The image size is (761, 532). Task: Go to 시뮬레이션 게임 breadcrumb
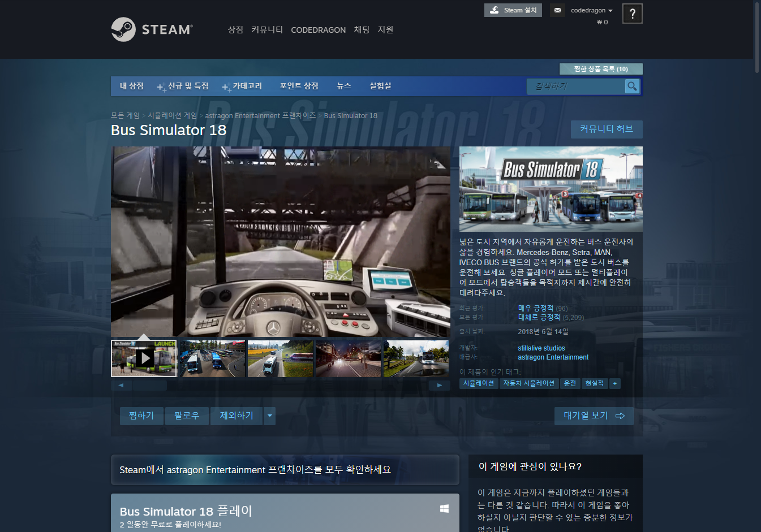pyautogui.click(x=173, y=115)
